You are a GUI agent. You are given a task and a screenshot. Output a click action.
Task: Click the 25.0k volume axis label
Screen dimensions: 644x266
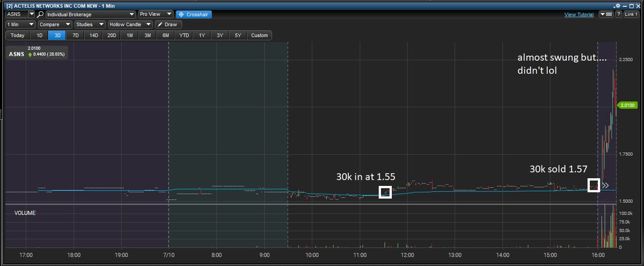click(x=624, y=239)
